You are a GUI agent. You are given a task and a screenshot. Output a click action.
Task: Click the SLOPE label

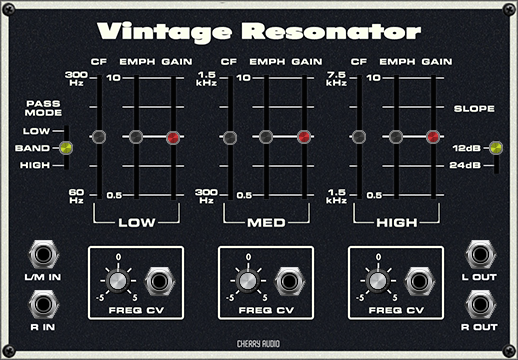pyautogui.click(x=474, y=109)
